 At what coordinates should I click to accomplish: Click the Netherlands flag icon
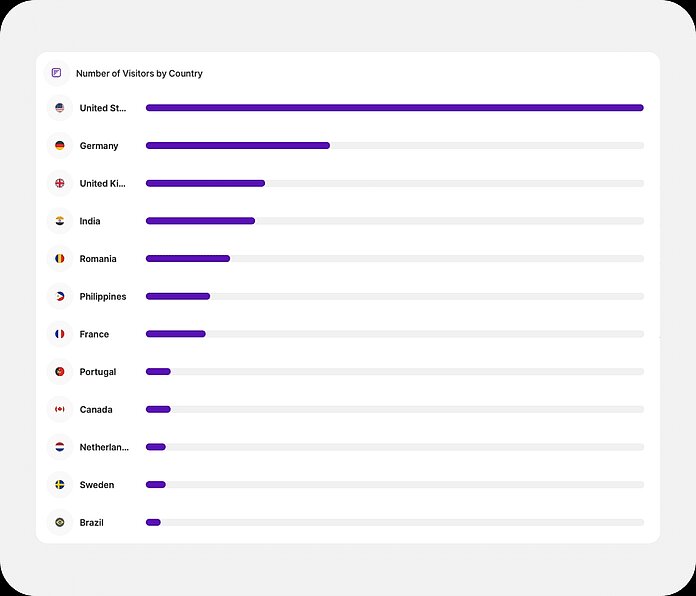click(60, 447)
